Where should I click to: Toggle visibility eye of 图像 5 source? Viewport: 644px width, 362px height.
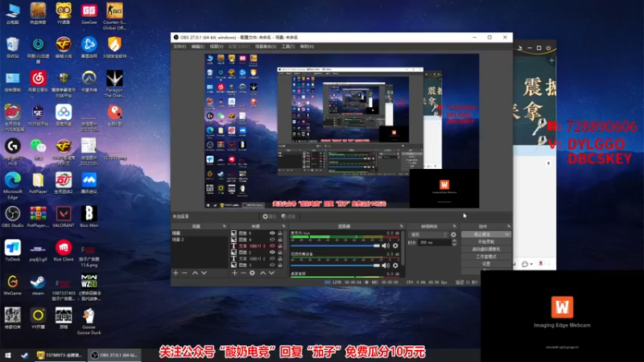pyautogui.click(x=272, y=233)
